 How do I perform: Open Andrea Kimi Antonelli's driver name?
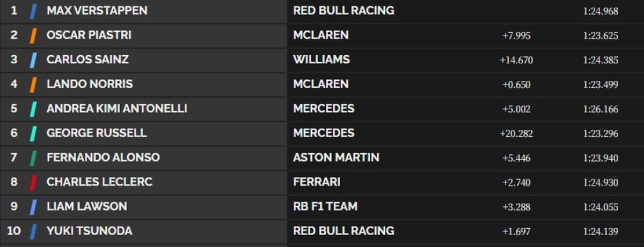tap(116, 109)
